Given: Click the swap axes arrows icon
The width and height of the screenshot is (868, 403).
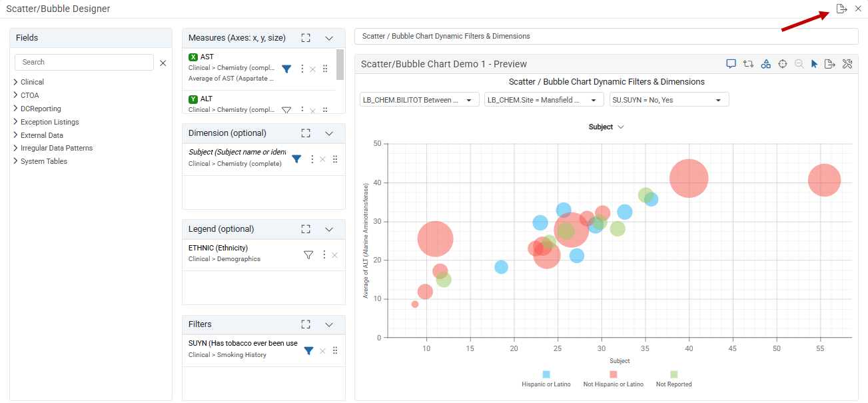Looking at the screenshot, I should pos(748,64).
